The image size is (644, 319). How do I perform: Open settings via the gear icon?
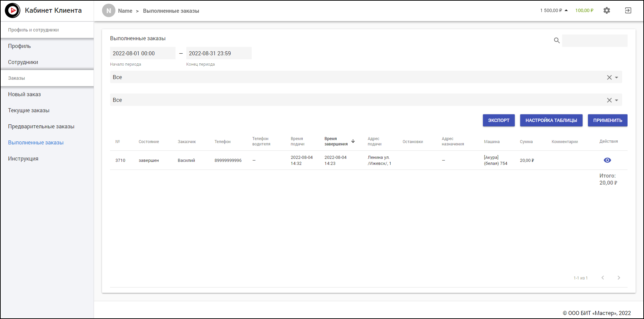[x=606, y=10]
